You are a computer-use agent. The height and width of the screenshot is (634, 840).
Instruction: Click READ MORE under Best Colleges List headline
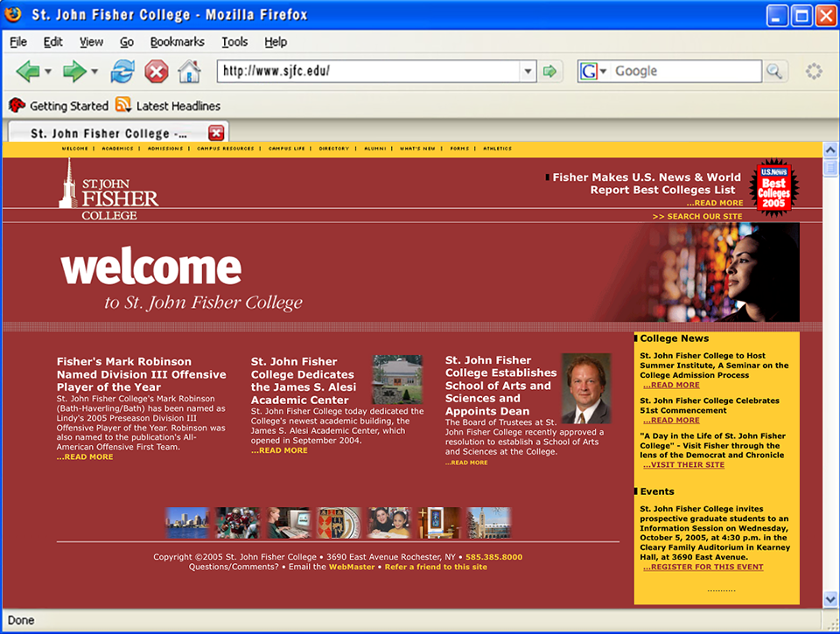click(715, 203)
